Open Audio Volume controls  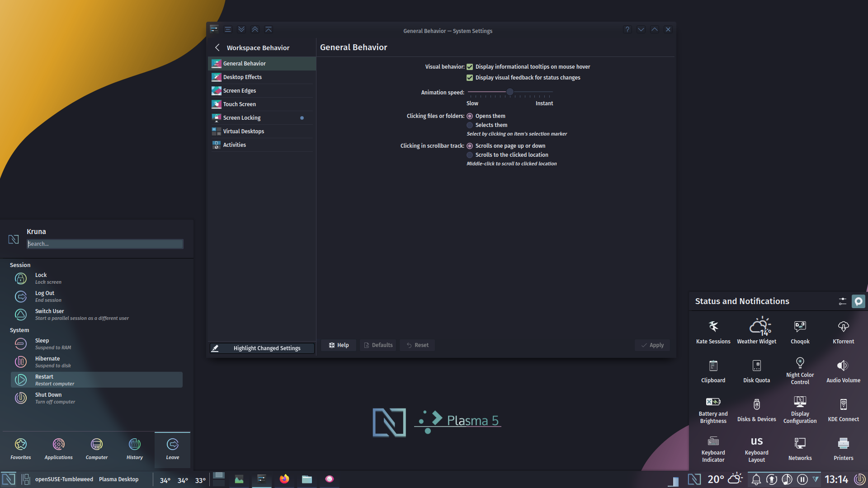coord(843,371)
